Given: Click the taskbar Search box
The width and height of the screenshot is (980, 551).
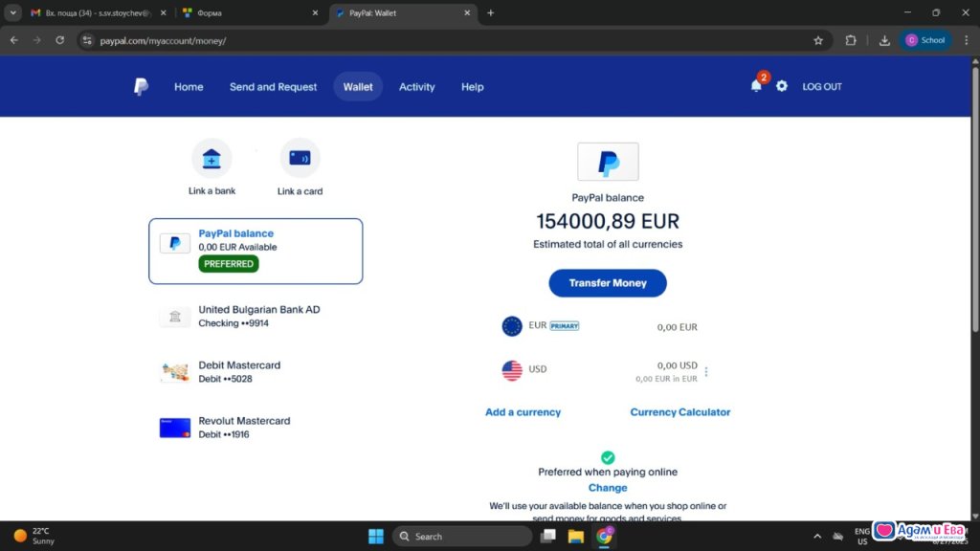Looking at the screenshot, I should click(462, 536).
